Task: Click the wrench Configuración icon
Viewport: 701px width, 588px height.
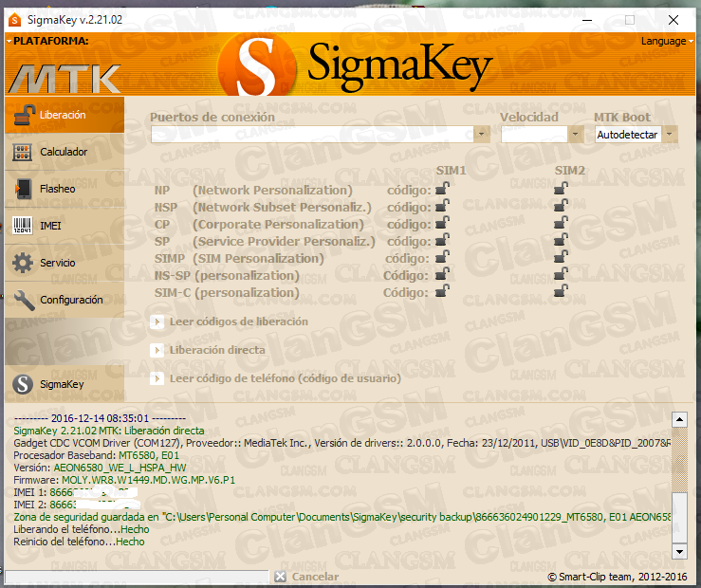Action: tap(24, 300)
